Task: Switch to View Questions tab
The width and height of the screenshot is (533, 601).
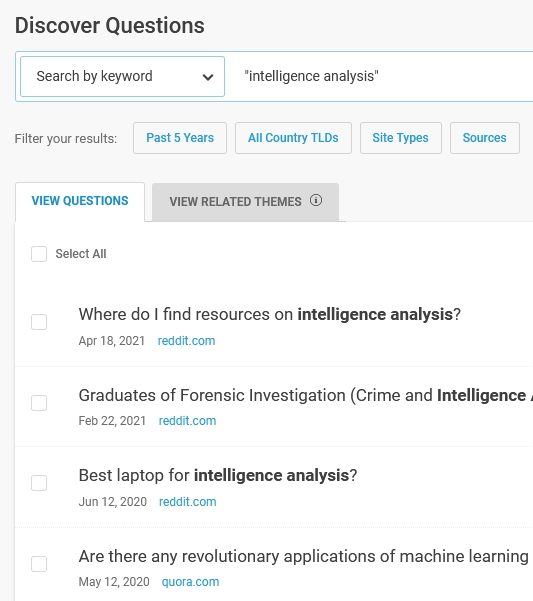Action: coord(80,201)
